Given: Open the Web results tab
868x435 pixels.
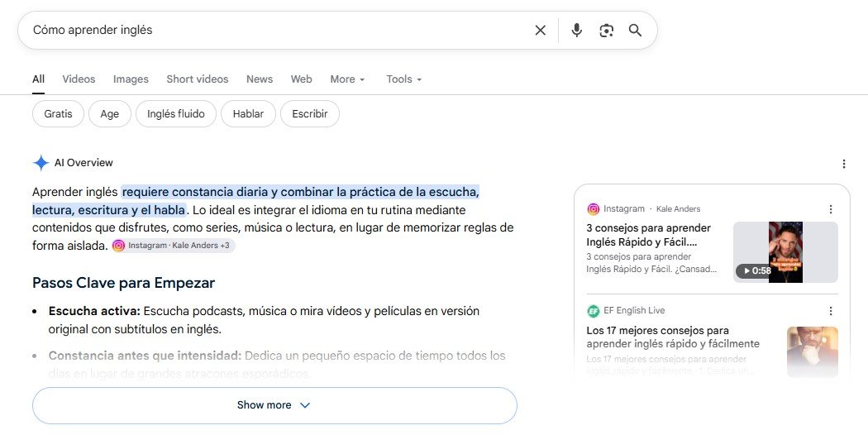Looking at the screenshot, I should point(301,79).
